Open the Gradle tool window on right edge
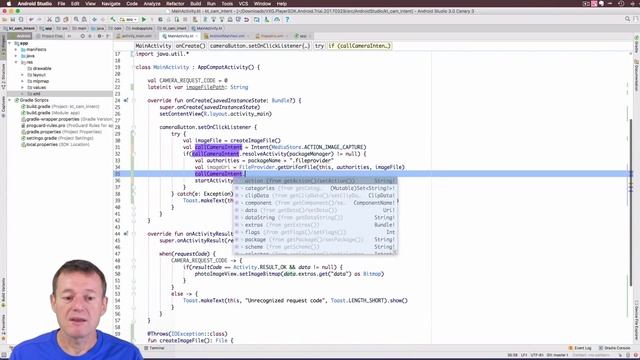 (636, 44)
